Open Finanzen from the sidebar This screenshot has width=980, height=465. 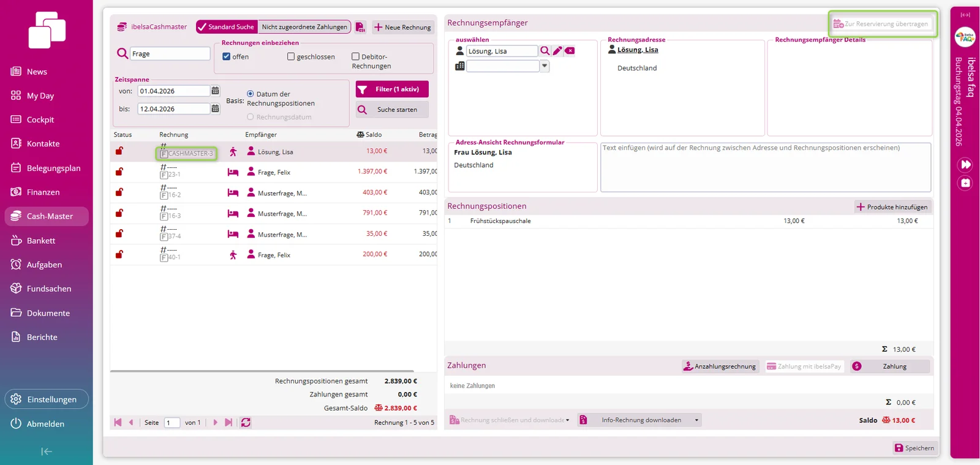point(47,192)
